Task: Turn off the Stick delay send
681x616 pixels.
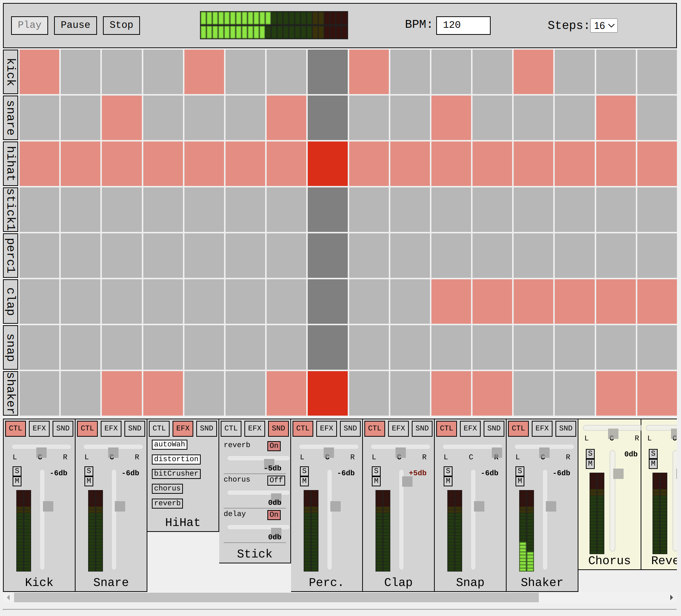Action: coord(274,515)
